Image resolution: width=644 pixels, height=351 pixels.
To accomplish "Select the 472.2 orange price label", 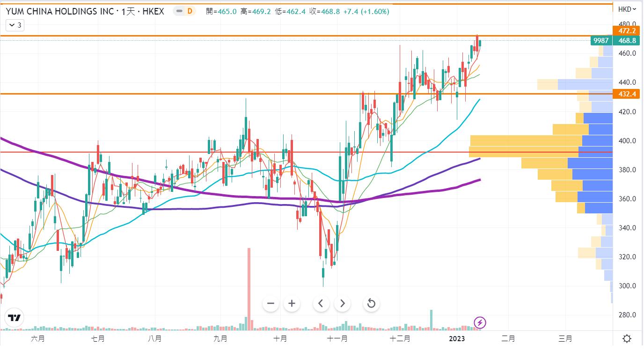I will click(626, 30).
